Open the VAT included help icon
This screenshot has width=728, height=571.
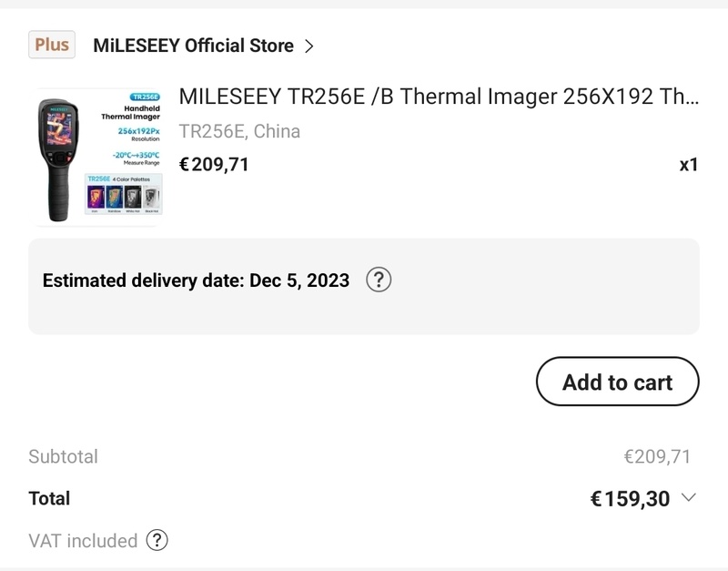[157, 541]
